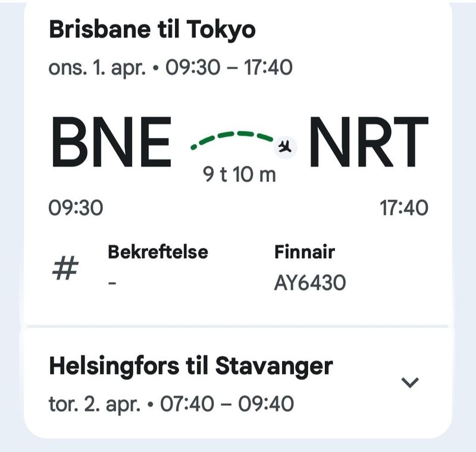Click the Finnair airline name
Image resolution: width=476 pixels, height=452 pixels.
304,252
